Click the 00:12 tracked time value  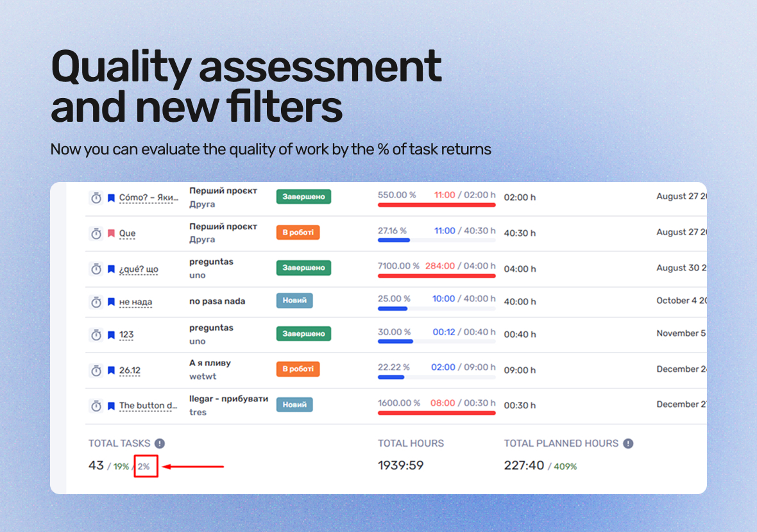click(x=444, y=332)
